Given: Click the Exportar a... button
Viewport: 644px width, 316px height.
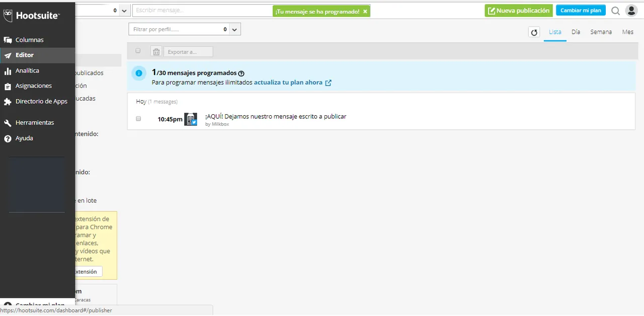Looking at the screenshot, I should (188, 52).
